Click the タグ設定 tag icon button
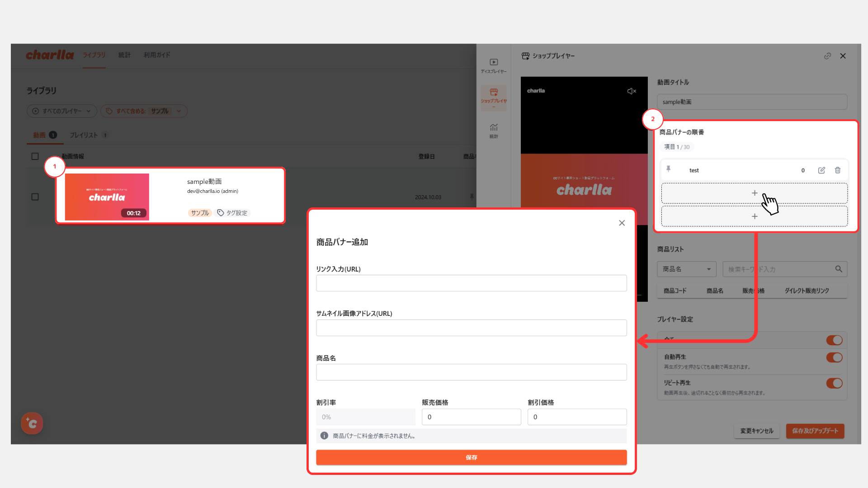Viewport: 868px width, 488px height. 232,213
